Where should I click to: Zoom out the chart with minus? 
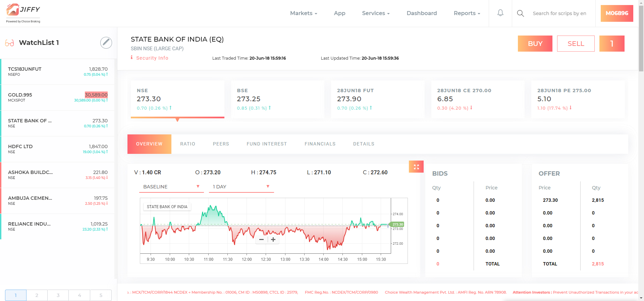pyautogui.click(x=262, y=239)
